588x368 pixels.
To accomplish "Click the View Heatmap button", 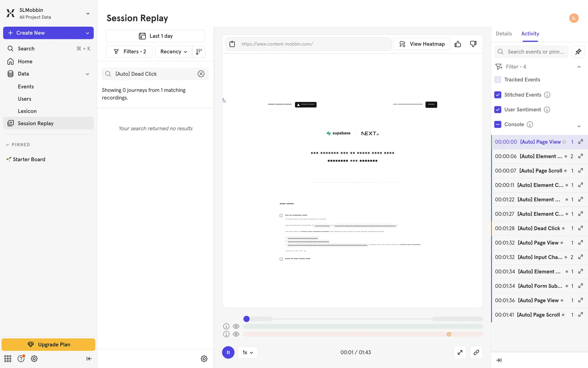I will pyautogui.click(x=421, y=44).
